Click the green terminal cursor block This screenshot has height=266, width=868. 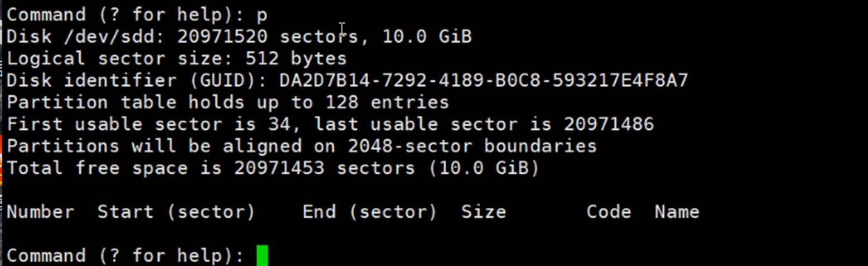pyautogui.click(x=262, y=255)
